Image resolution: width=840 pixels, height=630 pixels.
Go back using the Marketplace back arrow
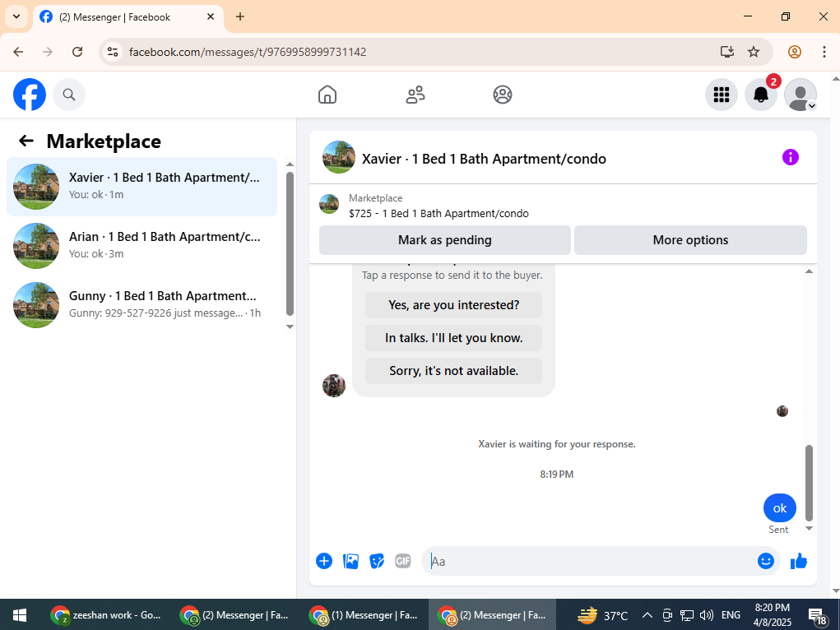pyautogui.click(x=26, y=141)
